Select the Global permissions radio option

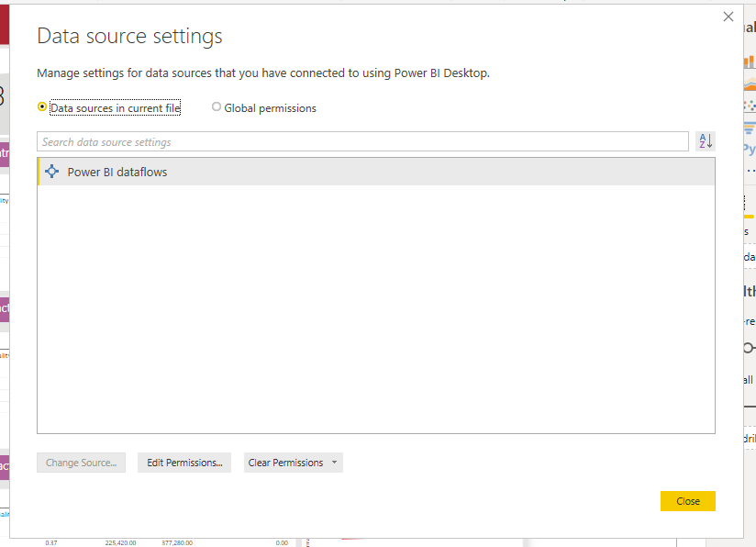217,107
